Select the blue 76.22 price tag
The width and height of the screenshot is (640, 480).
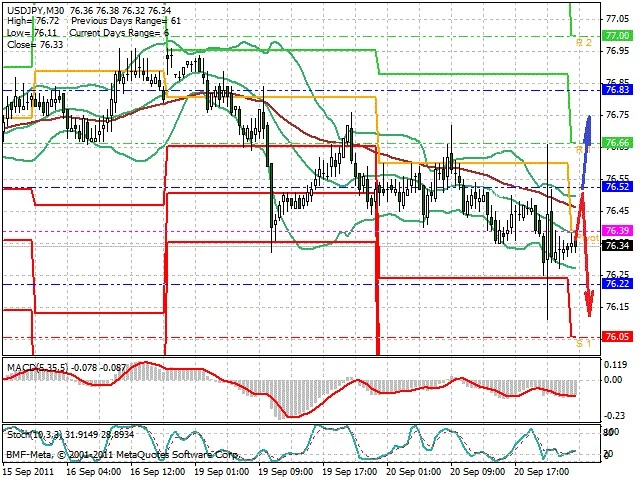(x=618, y=283)
